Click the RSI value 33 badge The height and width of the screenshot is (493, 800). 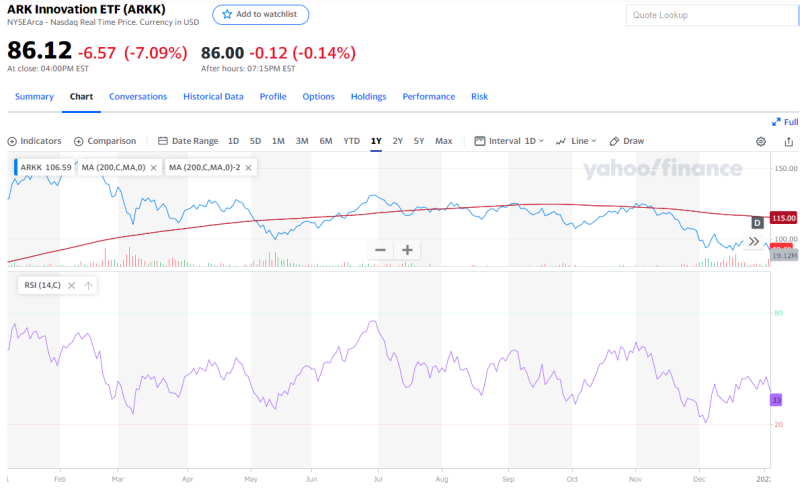776,400
